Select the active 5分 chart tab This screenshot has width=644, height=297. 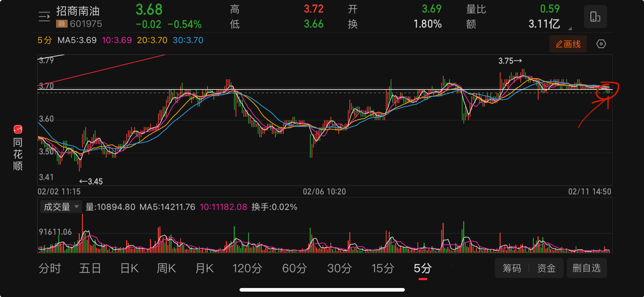423,268
